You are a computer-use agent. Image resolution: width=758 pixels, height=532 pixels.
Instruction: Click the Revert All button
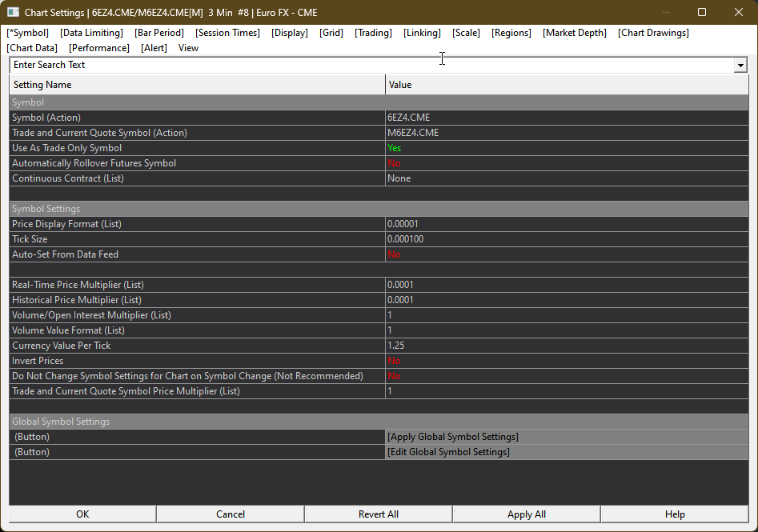point(378,514)
